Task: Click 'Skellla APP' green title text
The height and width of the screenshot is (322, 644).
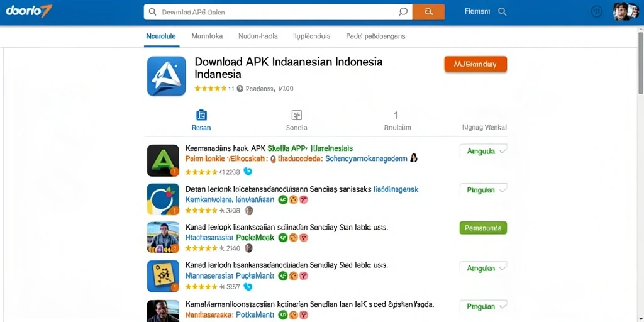Action: [288, 148]
